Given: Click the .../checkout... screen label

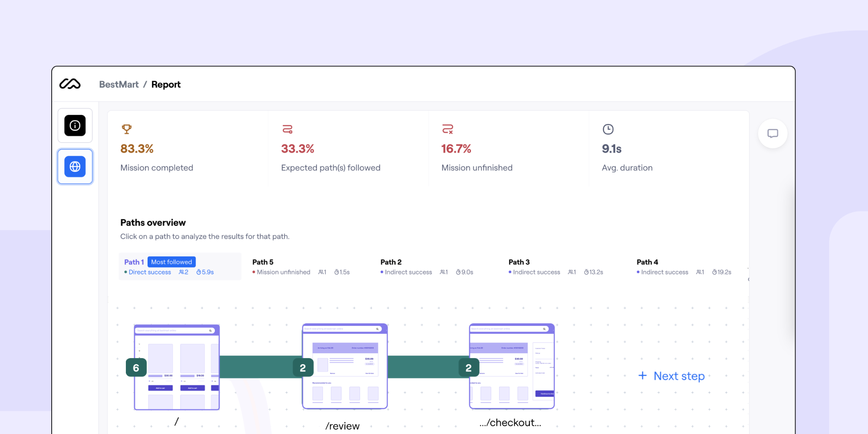Looking at the screenshot, I should tap(510, 422).
